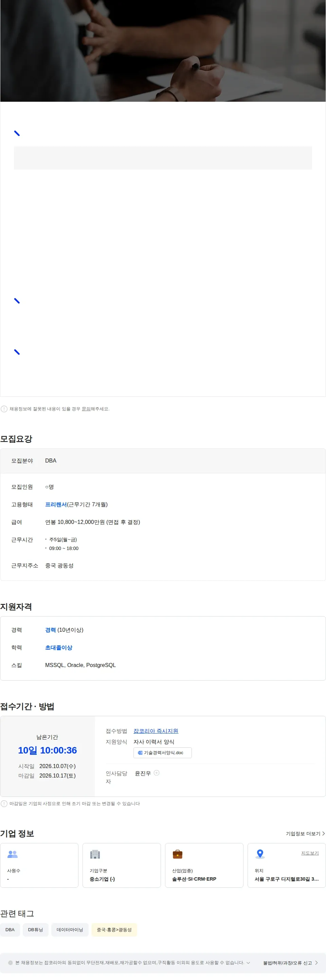
Task: Click the work location 중국 광동성
Action: click(59, 566)
